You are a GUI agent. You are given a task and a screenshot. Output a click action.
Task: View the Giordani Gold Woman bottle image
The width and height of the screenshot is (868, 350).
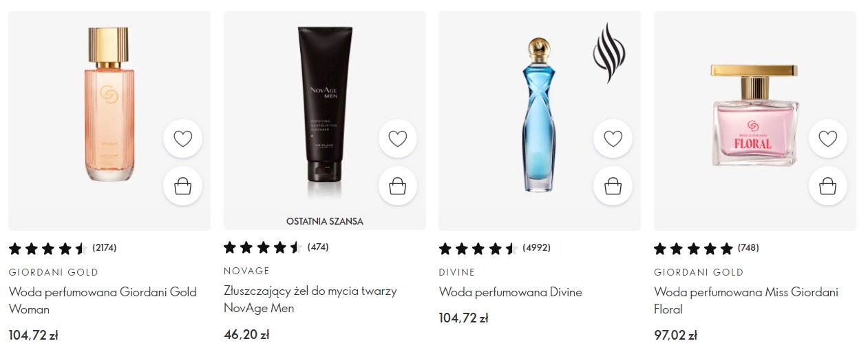coord(108,104)
